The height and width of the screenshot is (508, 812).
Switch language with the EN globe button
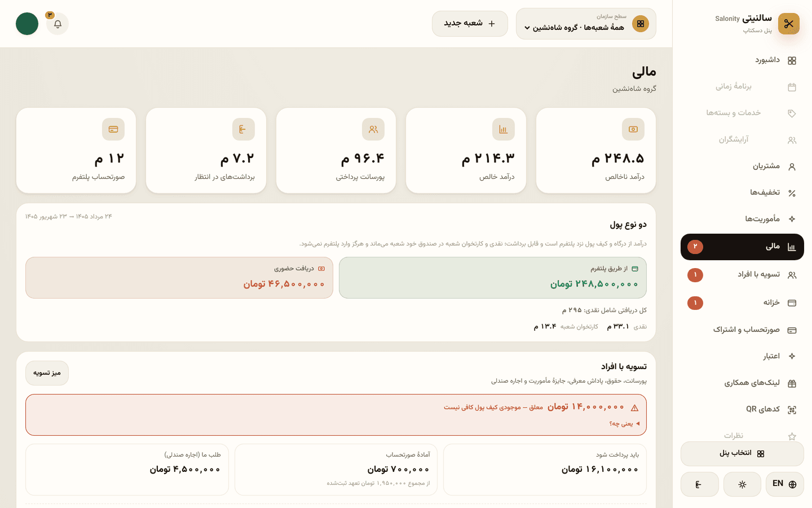785,484
